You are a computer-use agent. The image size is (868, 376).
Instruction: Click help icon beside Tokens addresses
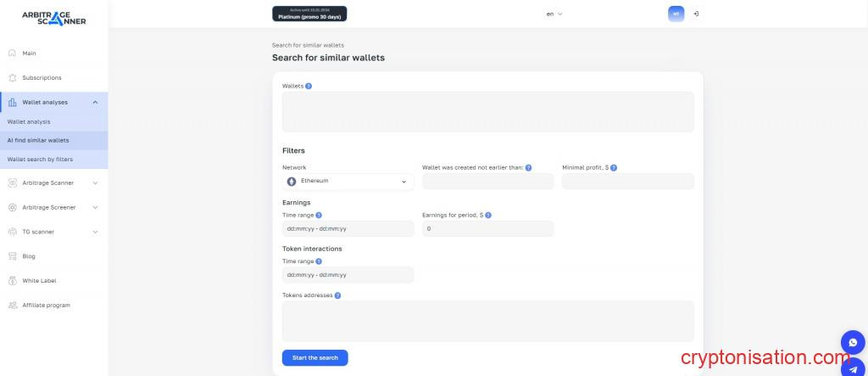tap(337, 295)
